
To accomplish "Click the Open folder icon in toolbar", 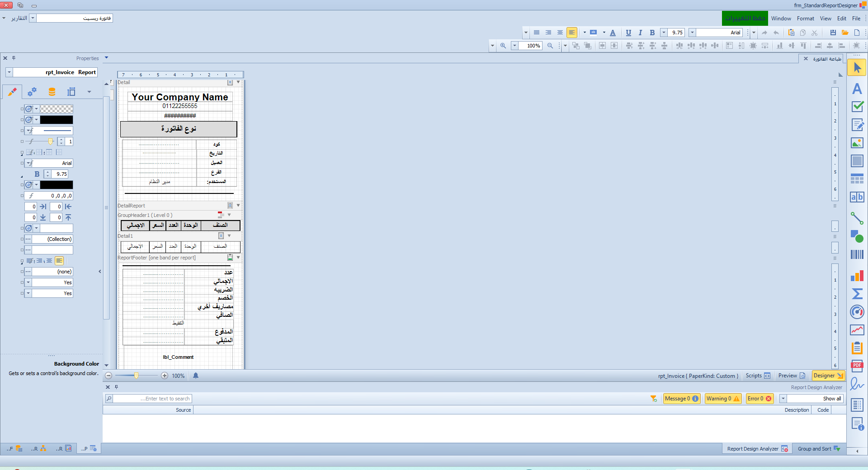I will coord(845,33).
